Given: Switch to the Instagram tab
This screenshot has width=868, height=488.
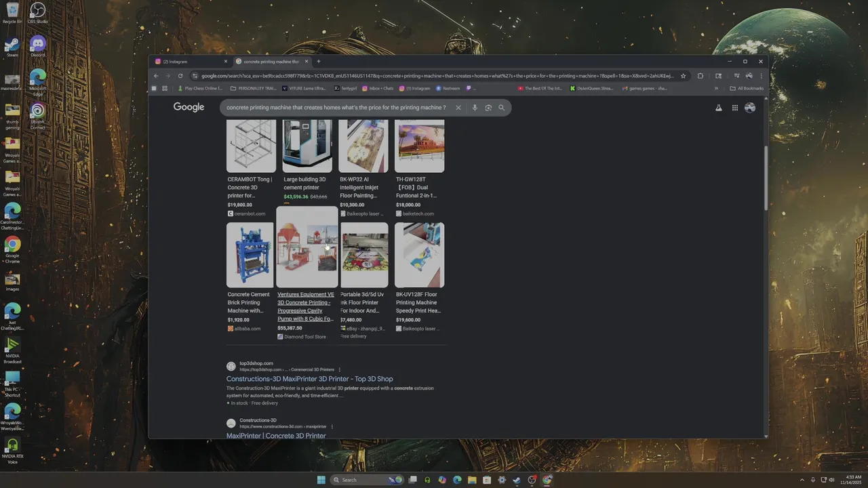Looking at the screenshot, I should click(x=191, y=62).
